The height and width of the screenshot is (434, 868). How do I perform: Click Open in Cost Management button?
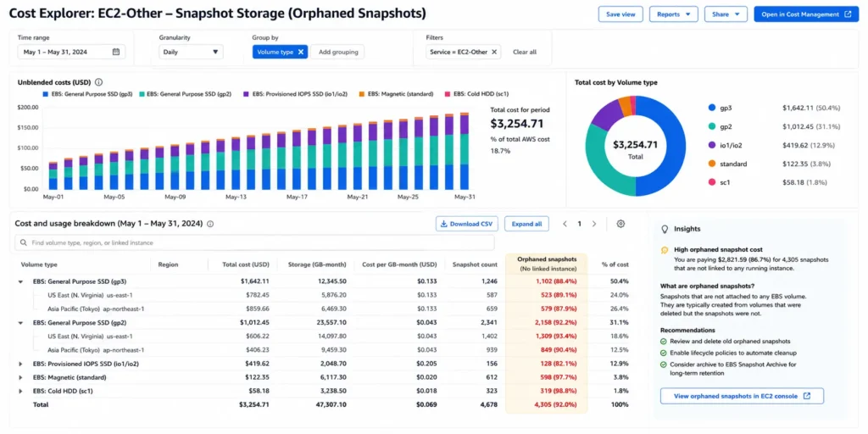click(x=806, y=14)
